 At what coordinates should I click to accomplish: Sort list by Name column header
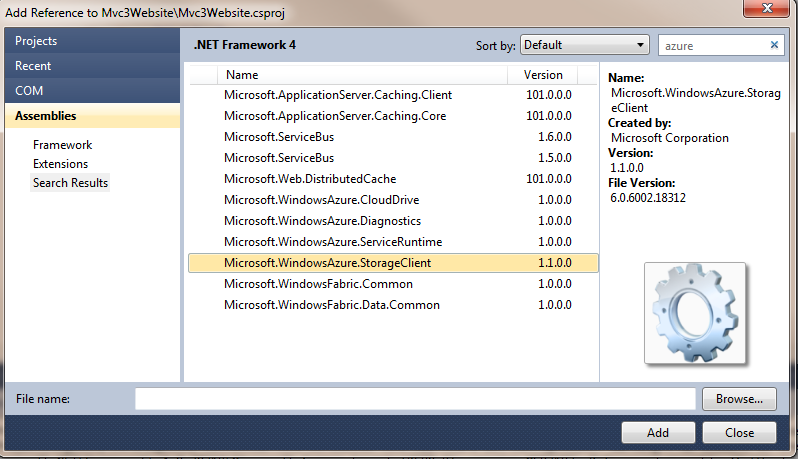[x=362, y=75]
